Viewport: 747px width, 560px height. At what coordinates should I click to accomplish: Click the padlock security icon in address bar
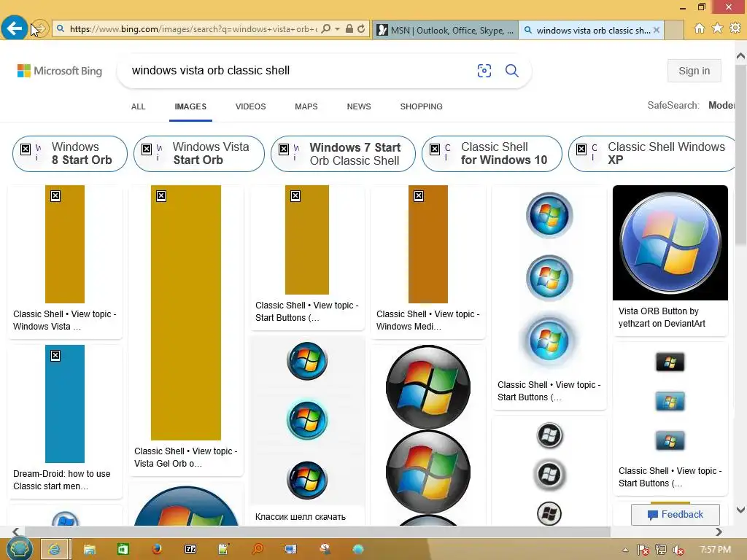[349, 29]
